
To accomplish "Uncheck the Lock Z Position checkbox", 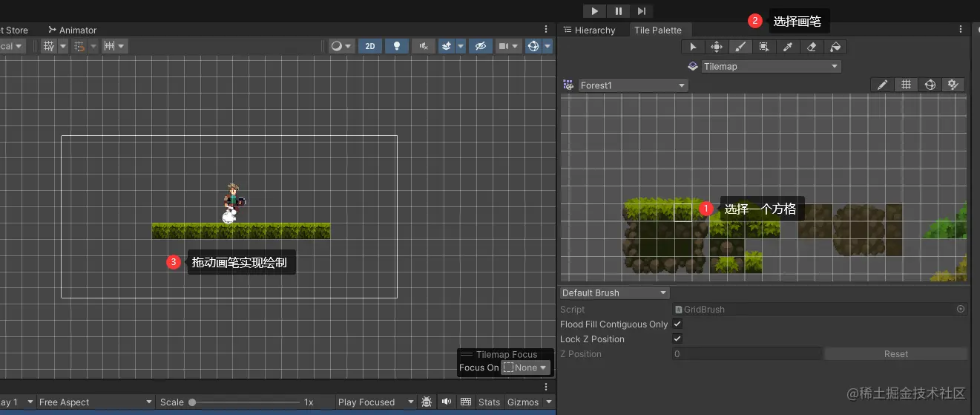I will [677, 339].
